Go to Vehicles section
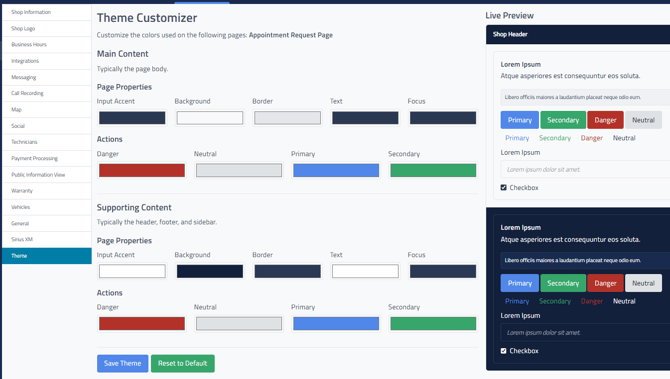Image resolution: width=670 pixels, height=379 pixels. coord(46,207)
